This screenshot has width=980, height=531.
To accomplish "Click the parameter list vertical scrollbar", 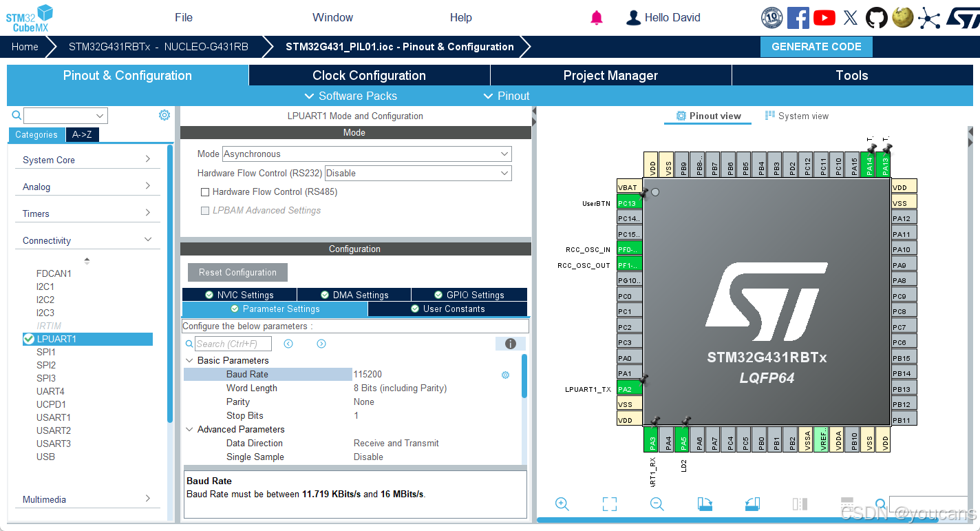I will [524, 376].
